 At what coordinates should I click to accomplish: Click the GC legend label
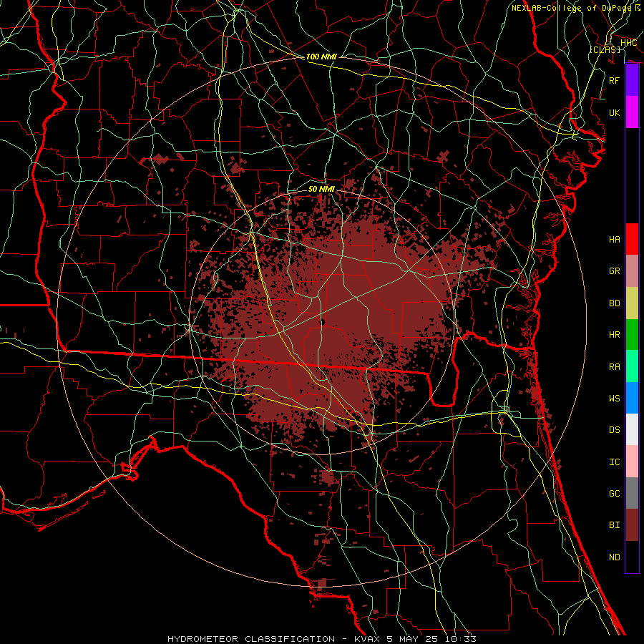coord(615,494)
